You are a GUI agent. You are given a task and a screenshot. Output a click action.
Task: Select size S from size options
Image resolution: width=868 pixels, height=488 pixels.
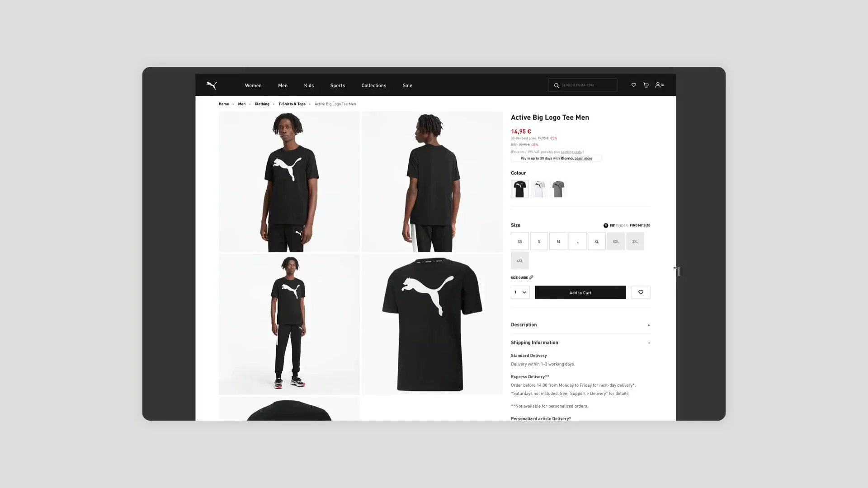[539, 241]
